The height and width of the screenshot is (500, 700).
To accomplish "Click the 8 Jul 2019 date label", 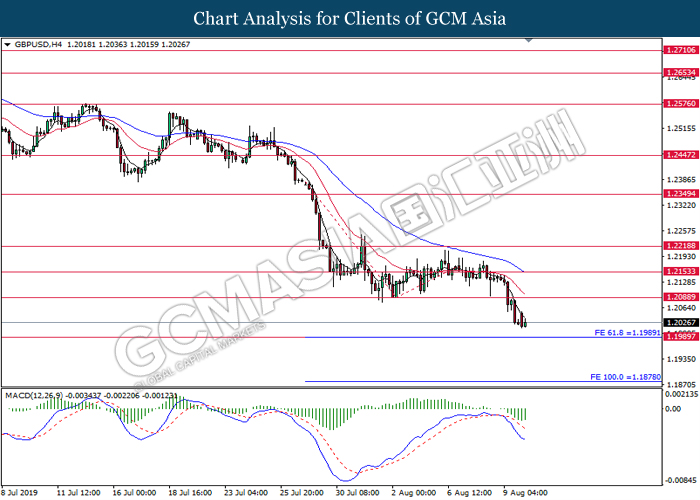I will pos(22,493).
